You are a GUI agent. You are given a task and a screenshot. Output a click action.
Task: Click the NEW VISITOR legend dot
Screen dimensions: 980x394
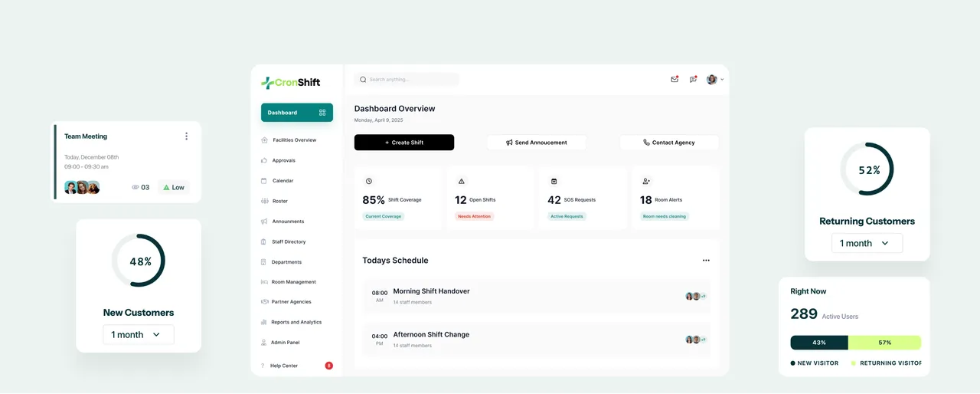[x=793, y=363]
